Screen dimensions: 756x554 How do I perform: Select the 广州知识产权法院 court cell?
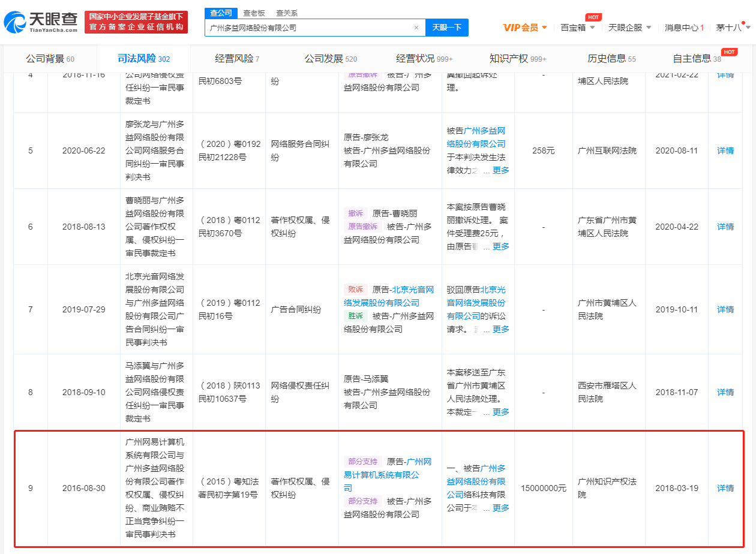pos(607,488)
